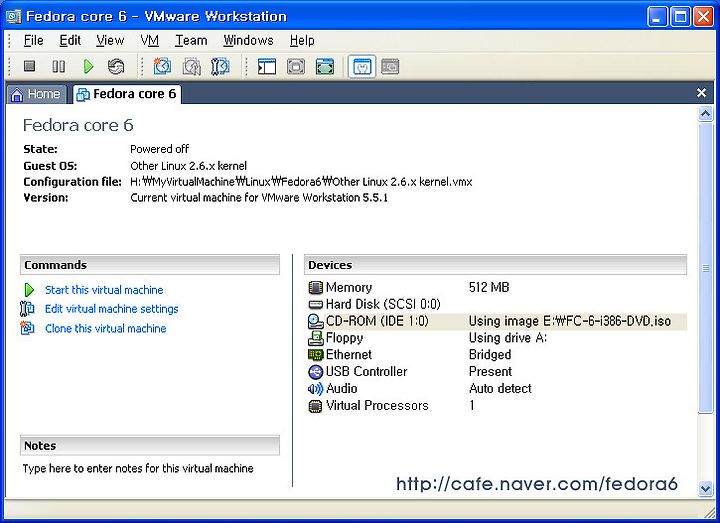Viewport: 720px width, 523px height.
Task: Click Edit virtual machine settings link
Action: click(112, 309)
